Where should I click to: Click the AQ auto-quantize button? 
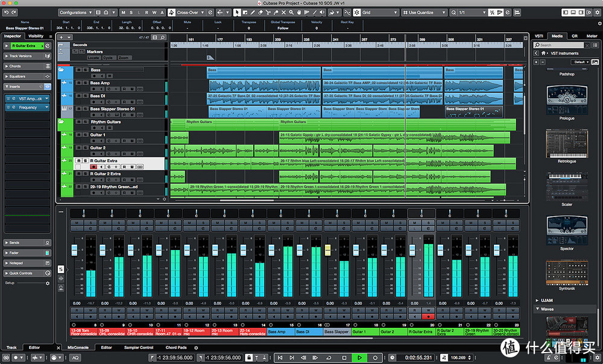(x=75, y=357)
